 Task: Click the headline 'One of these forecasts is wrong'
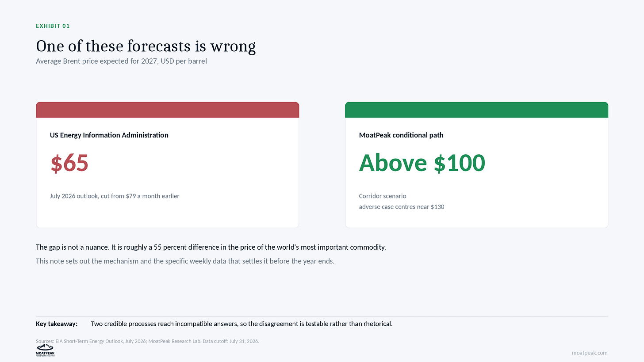click(146, 46)
